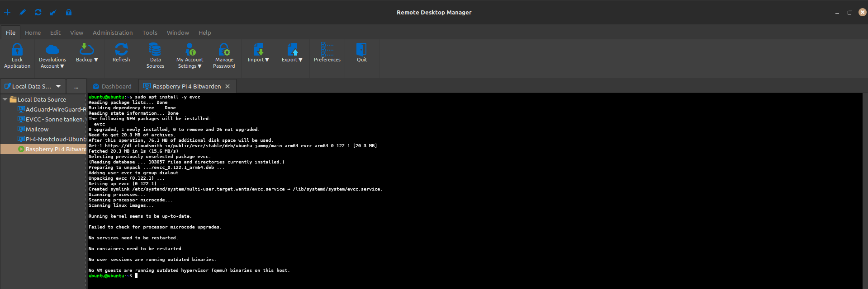Click the padlock icon in title bar
Screen dimensions: 868x289
(69, 12)
